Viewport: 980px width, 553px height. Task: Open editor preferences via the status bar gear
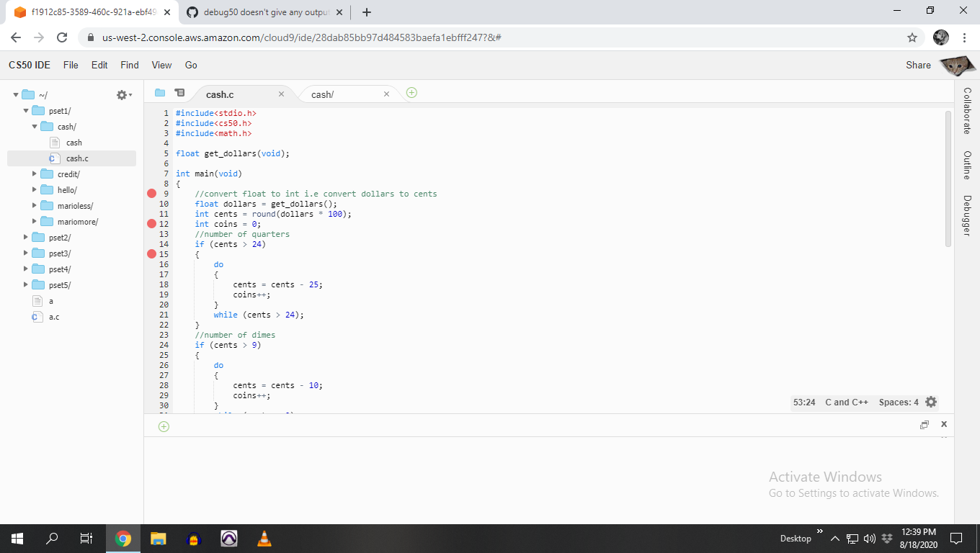(931, 402)
